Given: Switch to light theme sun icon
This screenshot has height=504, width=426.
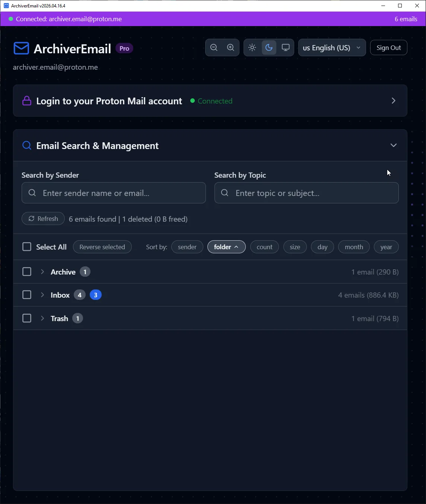Looking at the screenshot, I should (252, 48).
